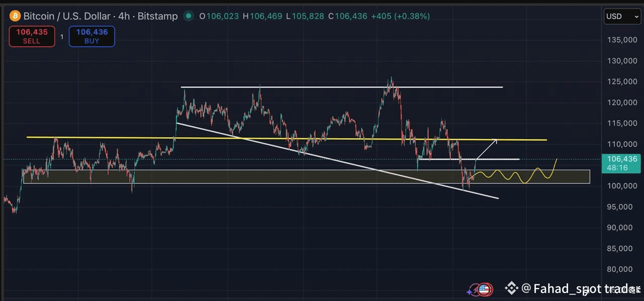Click the close value C106,436
This screenshot has height=301, width=644.
pos(348,16)
